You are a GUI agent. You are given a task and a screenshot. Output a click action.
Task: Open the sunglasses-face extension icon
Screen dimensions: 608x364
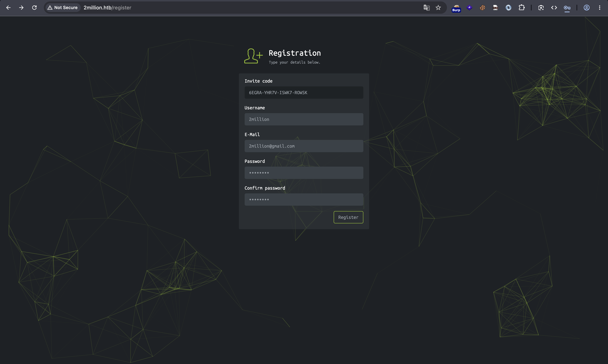click(x=495, y=8)
